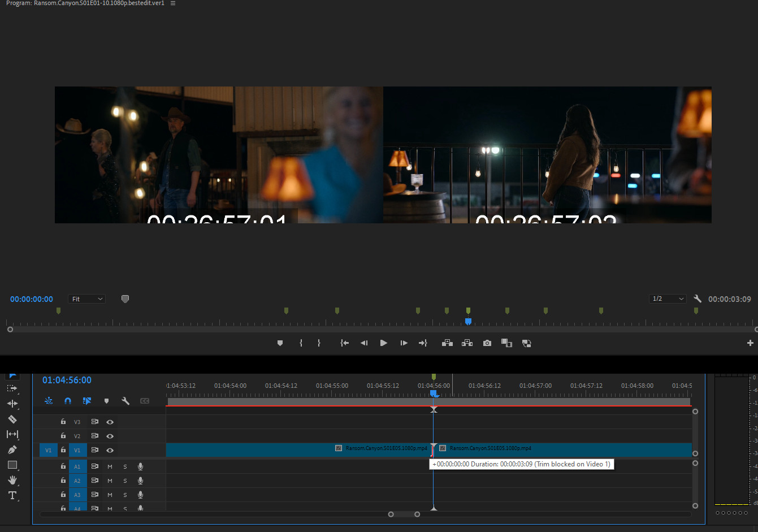
Task: Open the Fit zoom level dropdown
Action: pyautogui.click(x=86, y=299)
